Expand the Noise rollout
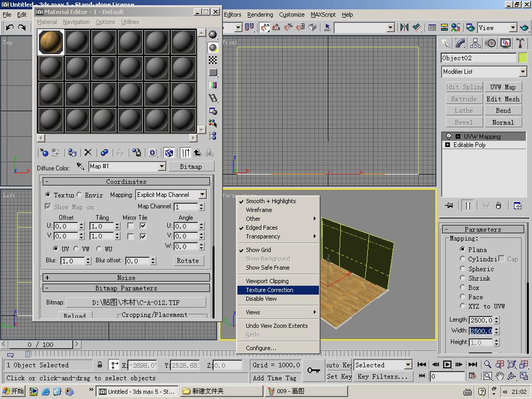 tap(126, 278)
